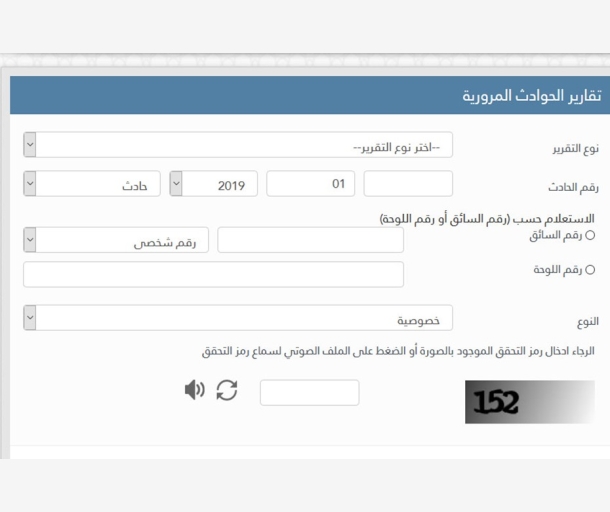
Task: Select the رقم اللوحة radio option
Action: click(590, 270)
